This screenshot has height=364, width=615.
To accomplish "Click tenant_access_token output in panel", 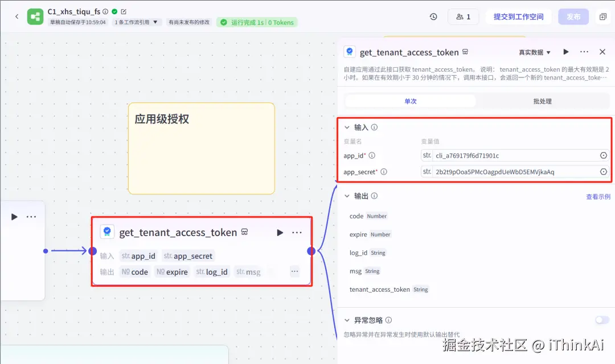I will pyautogui.click(x=389, y=289).
